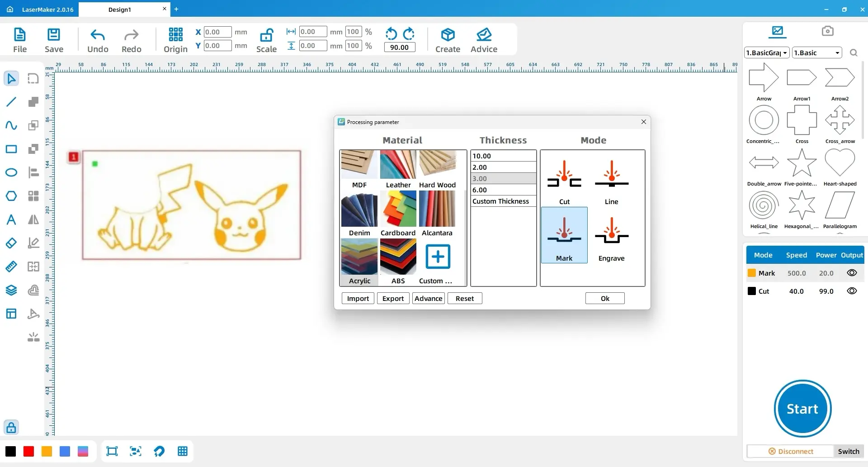Open the 1.Basic subcategory dropdown
This screenshot has width=868, height=467.
[x=817, y=53]
